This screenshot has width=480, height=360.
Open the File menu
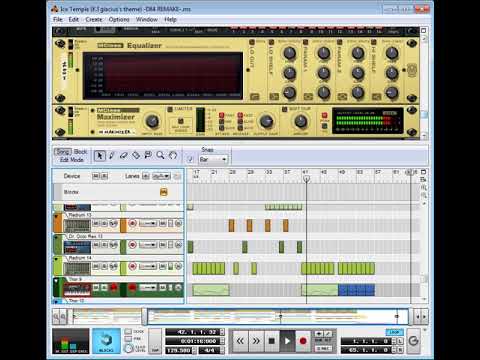click(58, 19)
